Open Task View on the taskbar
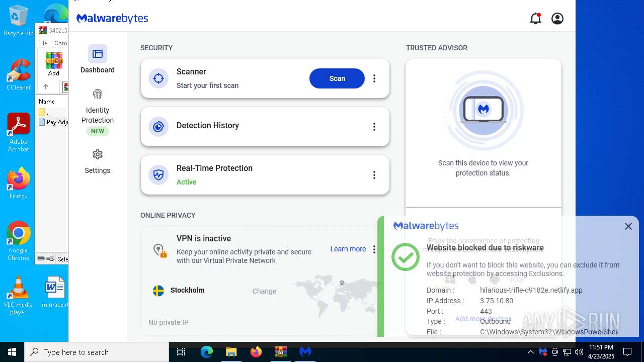644x362 pixels. [181, 352]
